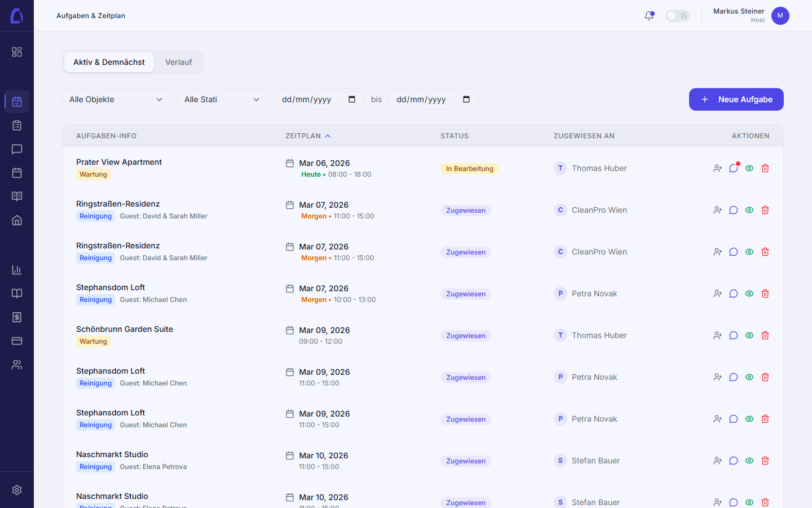Screen dimensions: 812x508
Task: View details of Naschmarkt Studio task
Action: (749, 461)
